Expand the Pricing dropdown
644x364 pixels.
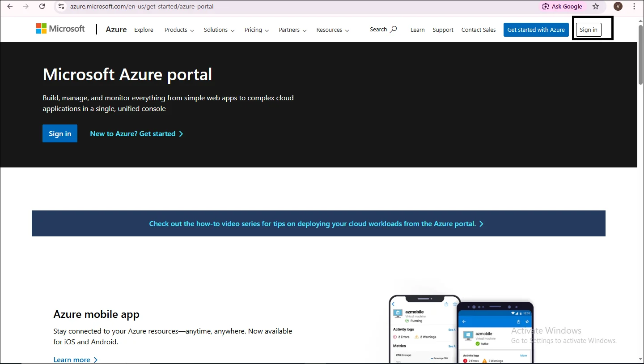click(257, 30)
